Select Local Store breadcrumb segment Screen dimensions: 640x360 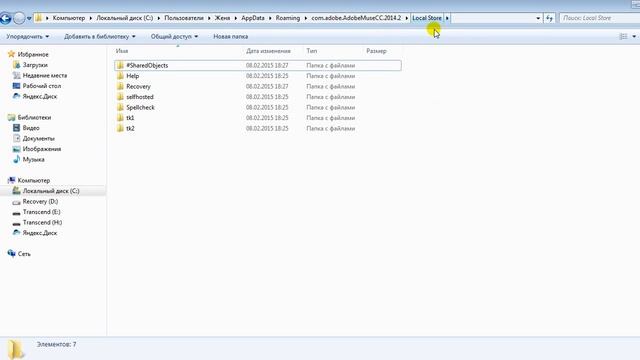[x=427, y=18]
